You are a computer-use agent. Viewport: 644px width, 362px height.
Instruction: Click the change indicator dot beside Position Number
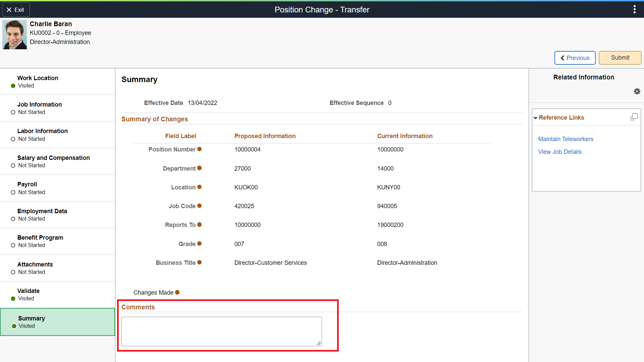pos(200,149)
